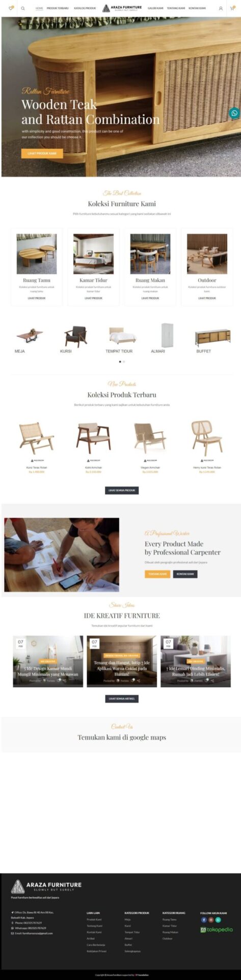Select the first carousel pagination dot
The image size is (241, 980).
point(120,361)
